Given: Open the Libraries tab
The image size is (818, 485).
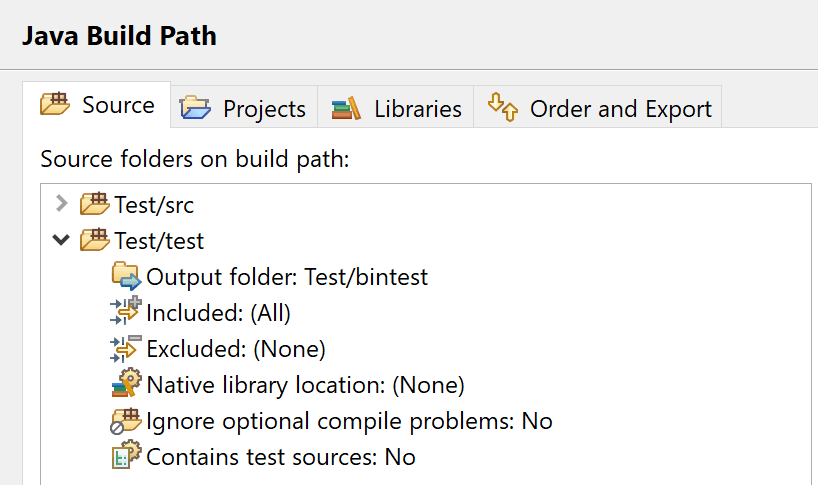Looking at the screenshot, I should [395, 108].
